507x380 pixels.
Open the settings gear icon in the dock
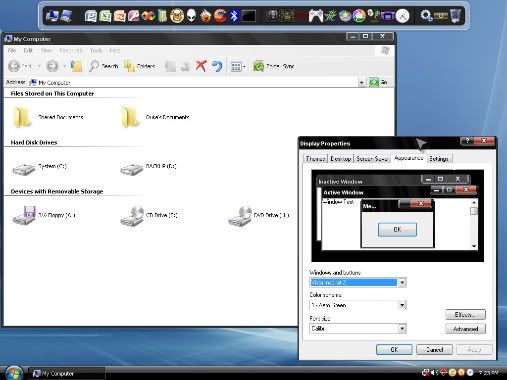point(426,15)
